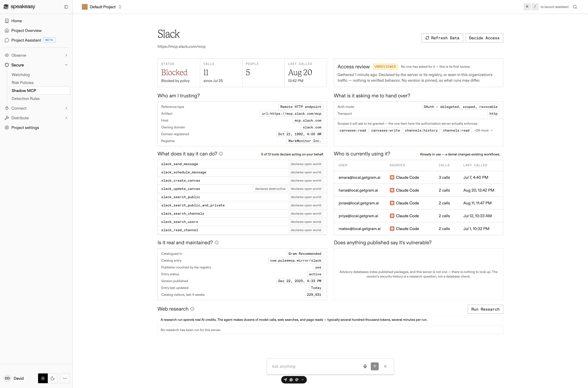Click the slack_search_users tool row
The image size is (588, 388).
coord(242,222)
